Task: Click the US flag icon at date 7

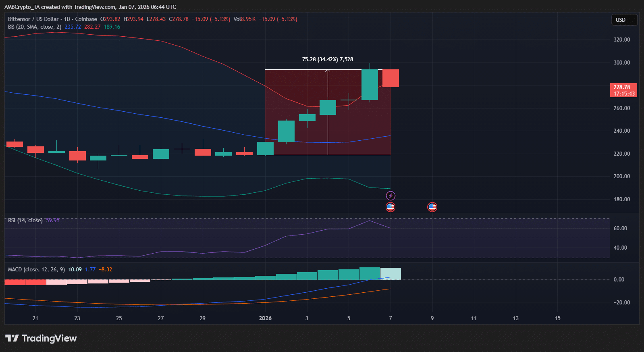Action: pos(391,207)
